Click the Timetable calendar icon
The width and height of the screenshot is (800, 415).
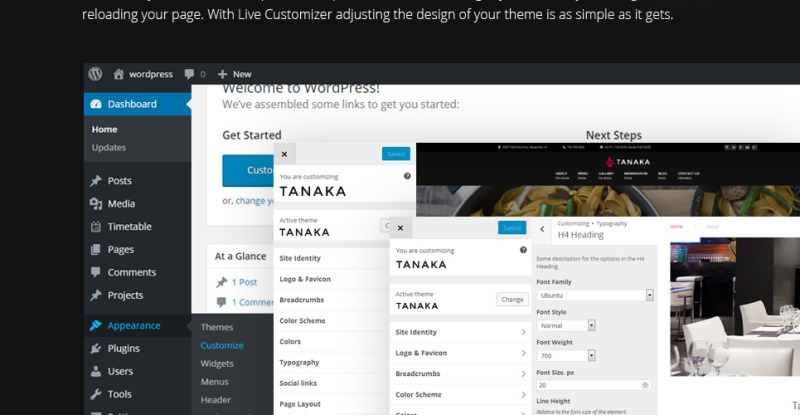(96, 227)
